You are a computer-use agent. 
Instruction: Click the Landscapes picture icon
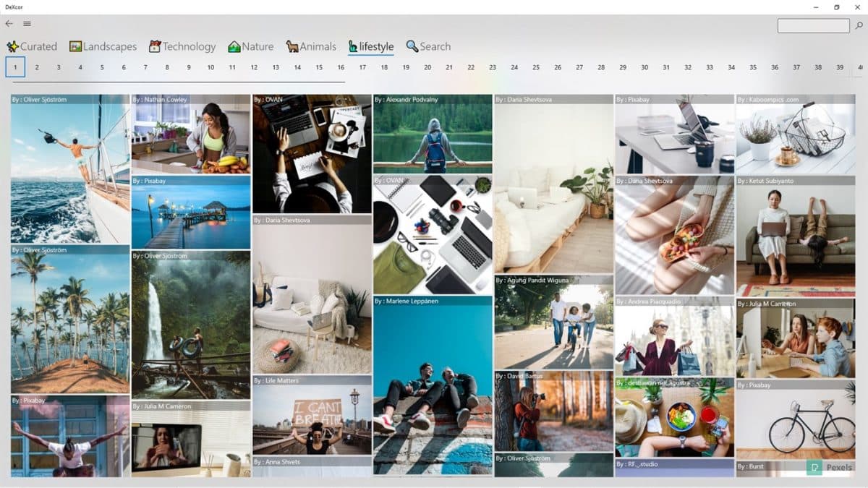(77, 46)
